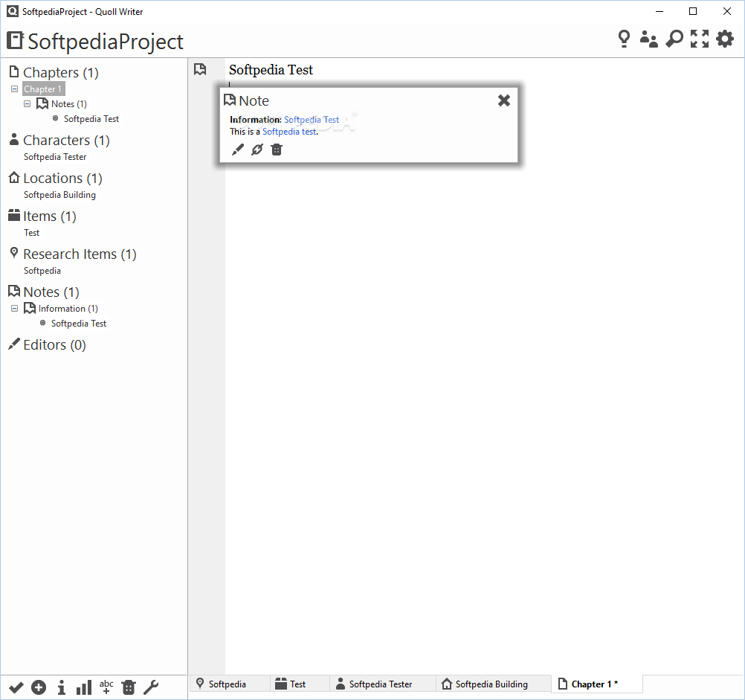
Task: Click the link icon in the Note popup
Action: (x=257, y=150)
